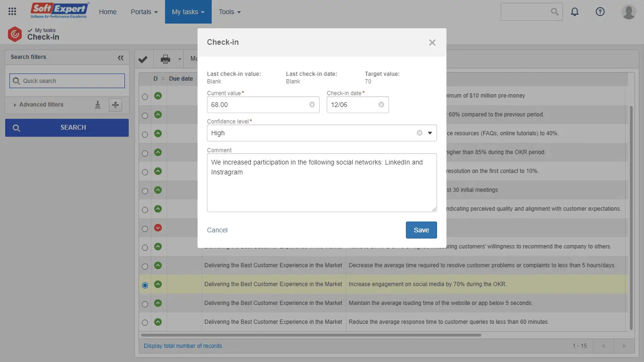Click the checkmark toolbar icon

pyautogui.click(x=143, y=59)
